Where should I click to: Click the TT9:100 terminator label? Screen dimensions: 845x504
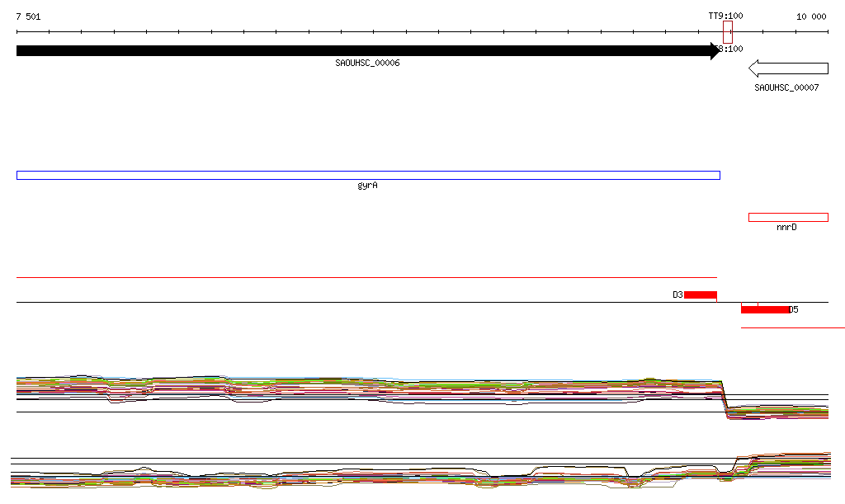tap(725, 16)
